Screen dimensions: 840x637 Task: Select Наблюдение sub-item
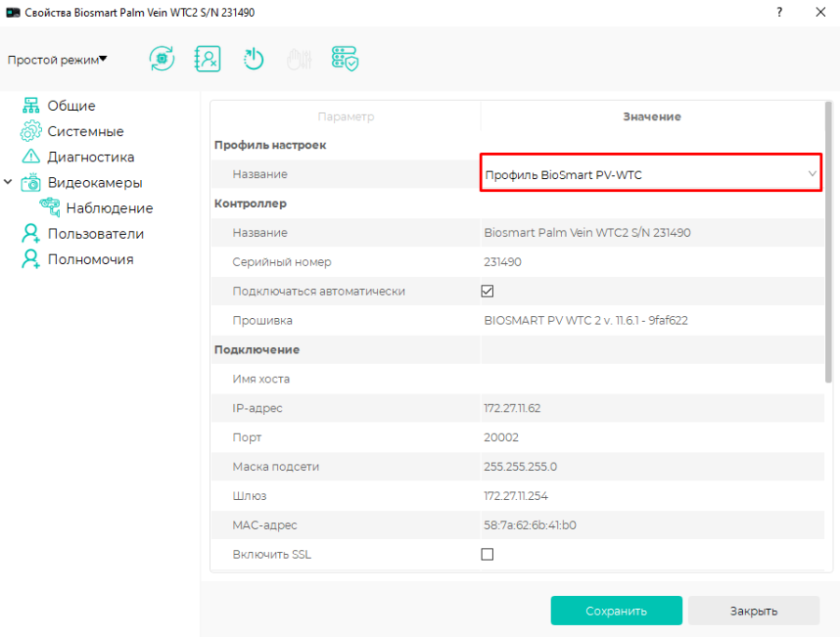[x=109, y=208]
